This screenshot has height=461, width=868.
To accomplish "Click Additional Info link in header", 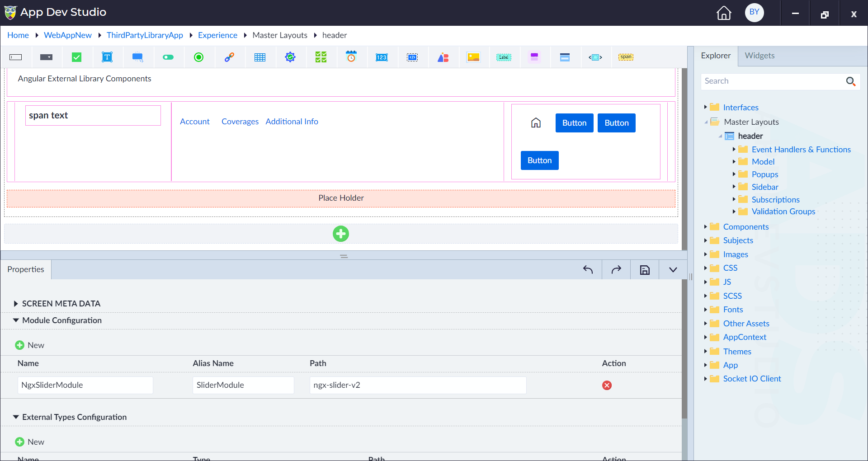I will point(292,122).
